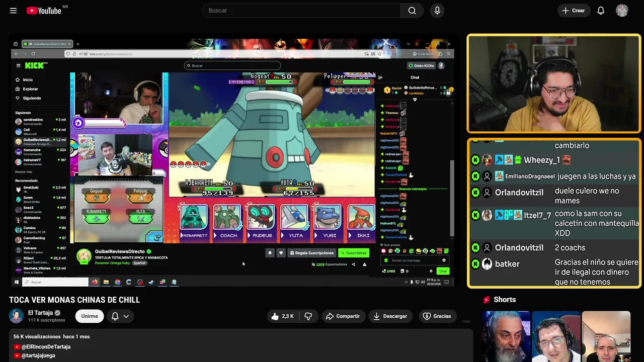The width and height of the screenshot is (644, 362).
Task: Click the Kick 'Enviar un mensaje' chat field
Action: (415, 260)
